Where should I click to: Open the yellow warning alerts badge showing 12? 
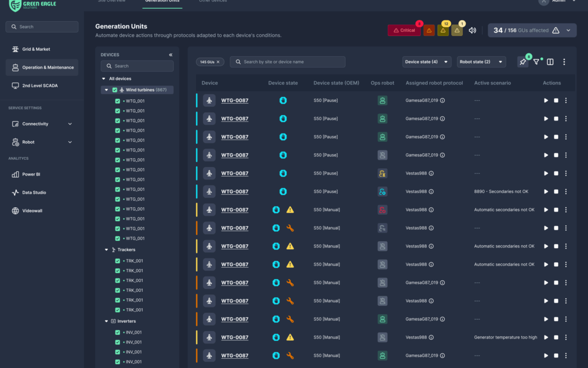click(443, 31)
